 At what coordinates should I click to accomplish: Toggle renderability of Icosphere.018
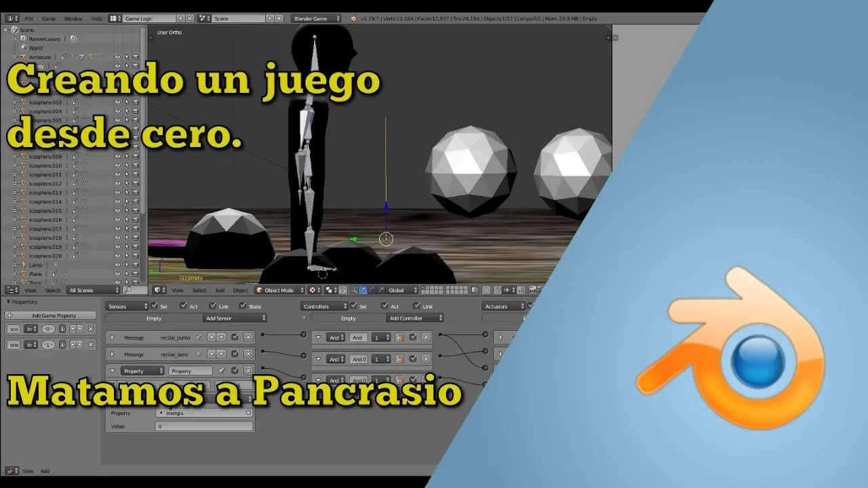coord(135,238)
